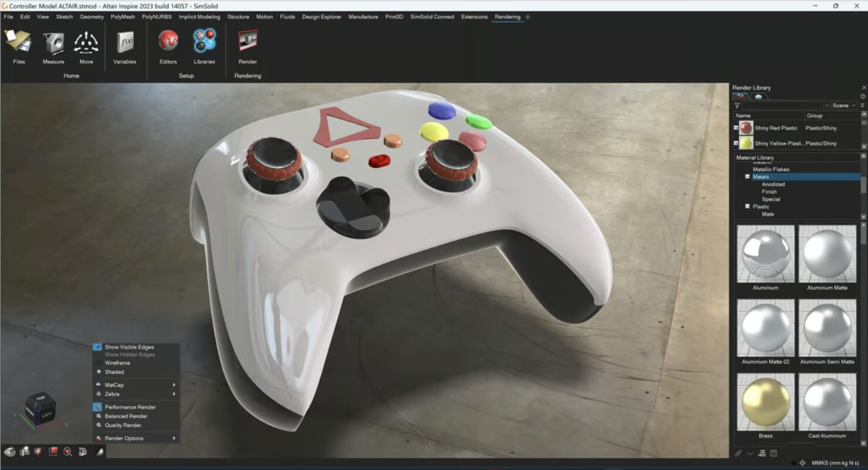Open the View menu

[x=43, y=17]
